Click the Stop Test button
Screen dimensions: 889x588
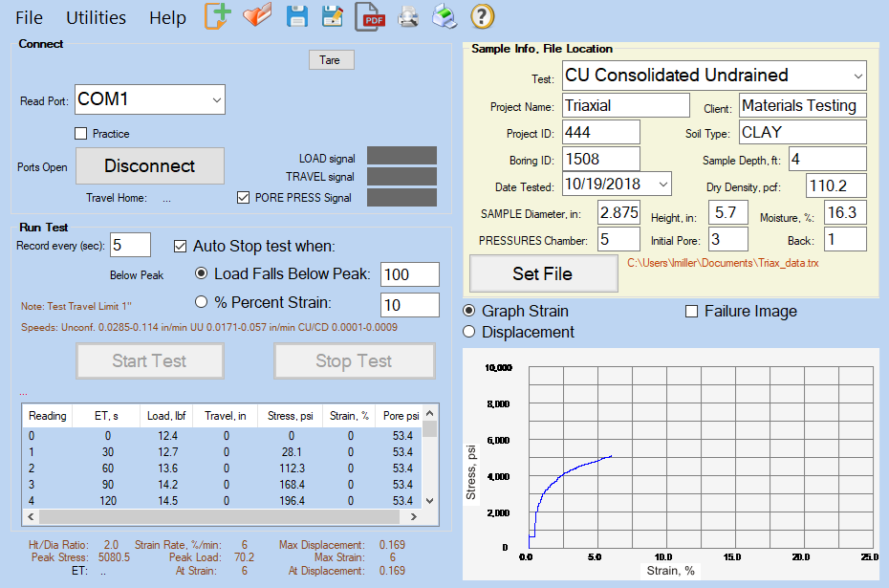coord(355,360)
